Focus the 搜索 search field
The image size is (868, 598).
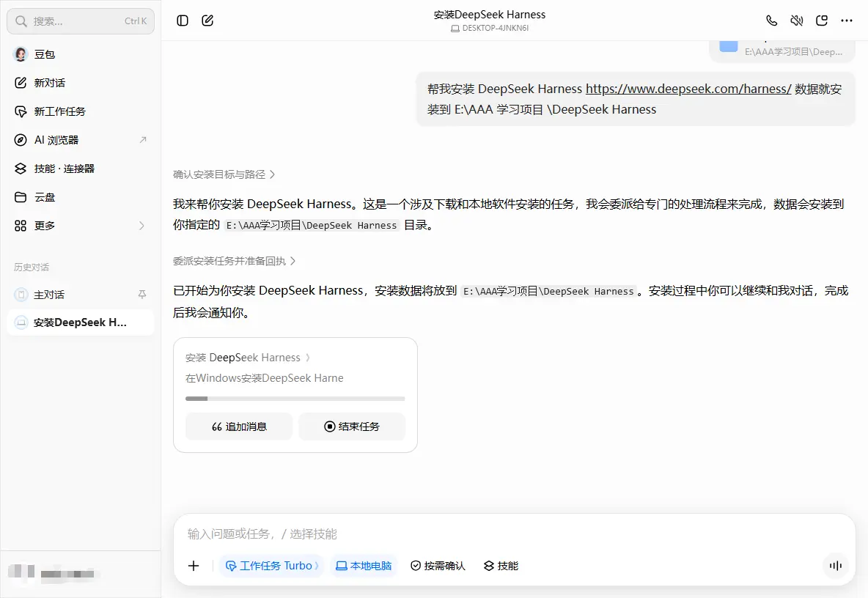(80, 21)
